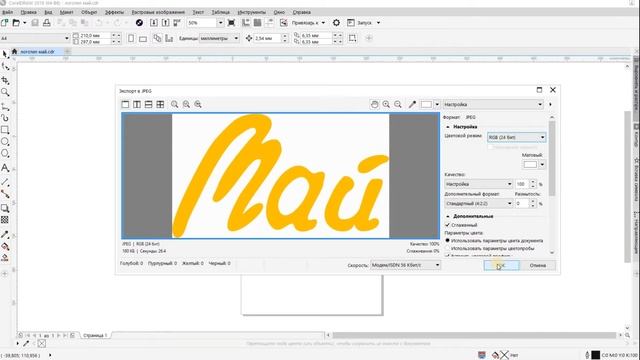Click the quality percentage field showing 100

tap(522, 184)
